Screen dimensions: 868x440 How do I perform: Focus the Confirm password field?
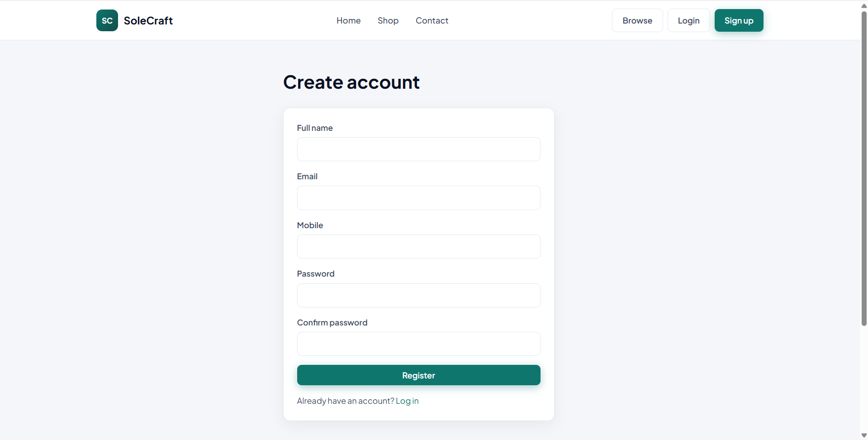point(418,344)
